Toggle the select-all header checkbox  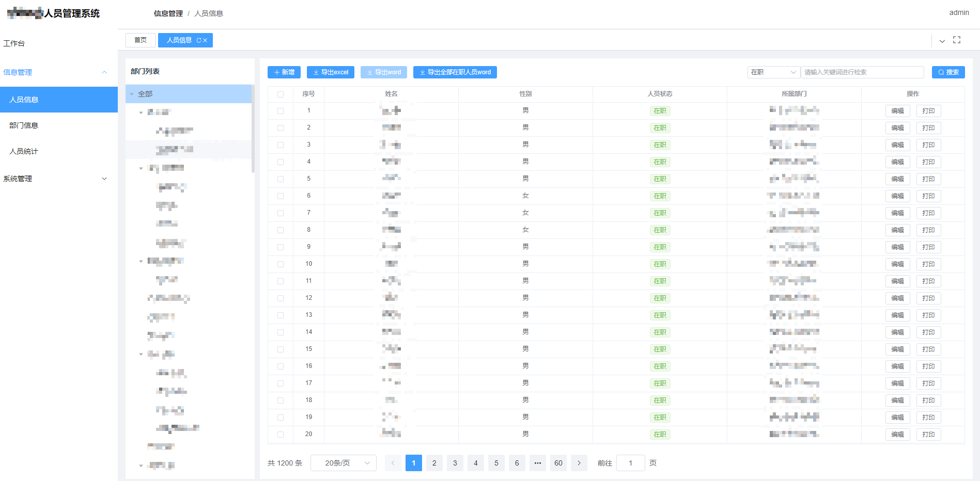coord(281,94)
